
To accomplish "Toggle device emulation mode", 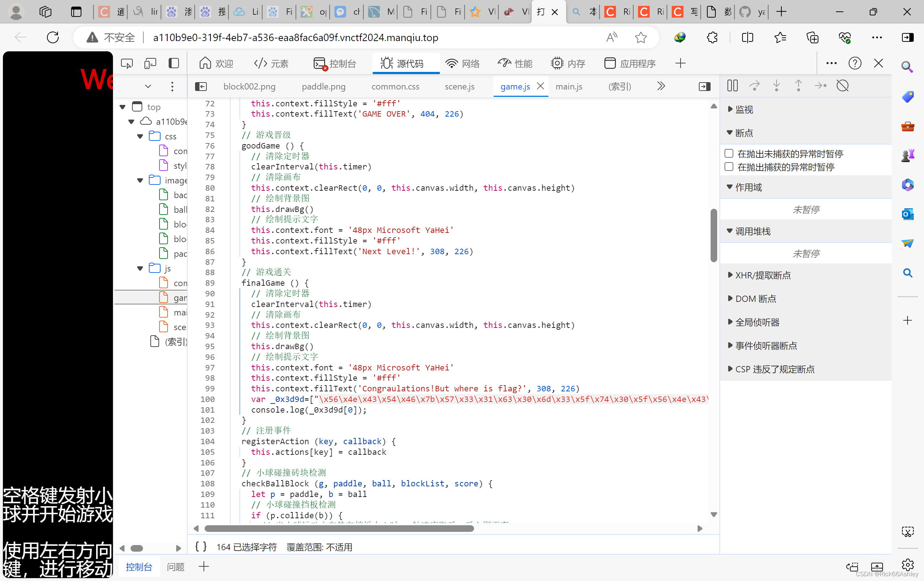I will click(150, 63).
